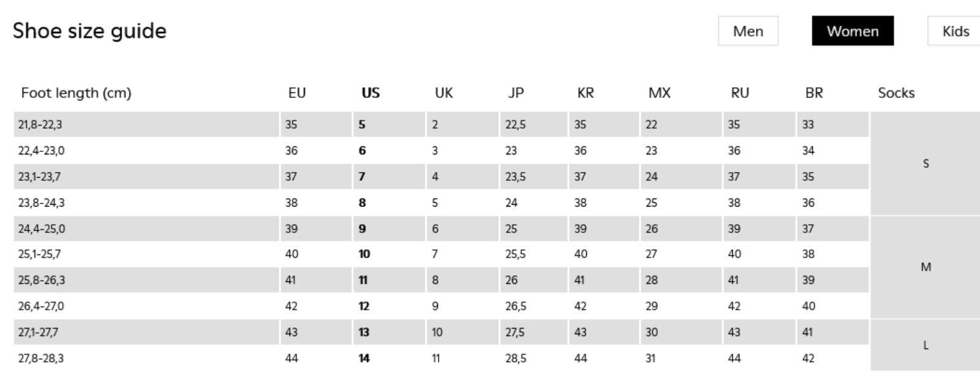Switch to the Men size tab
The image size is (980, 372).
point(748,31)
